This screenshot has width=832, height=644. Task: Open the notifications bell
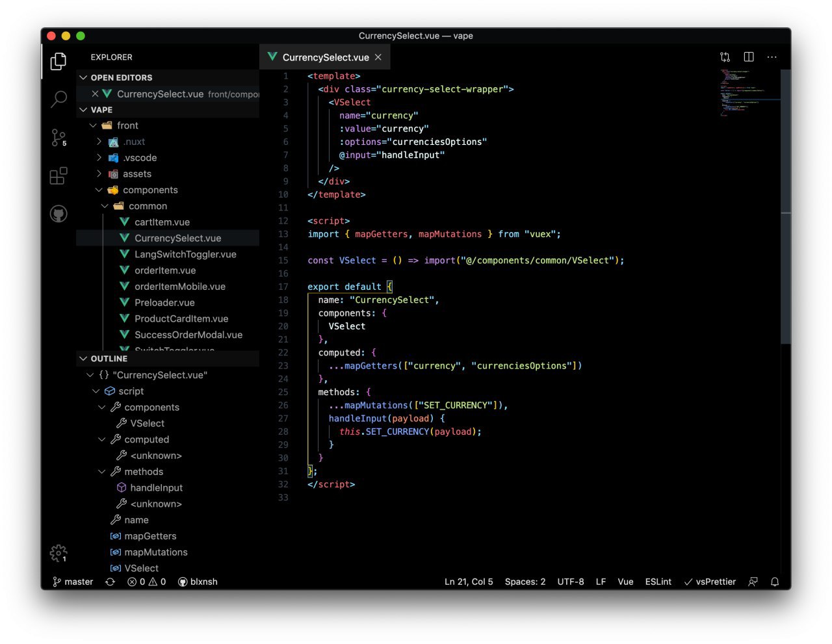click(775, 582)
